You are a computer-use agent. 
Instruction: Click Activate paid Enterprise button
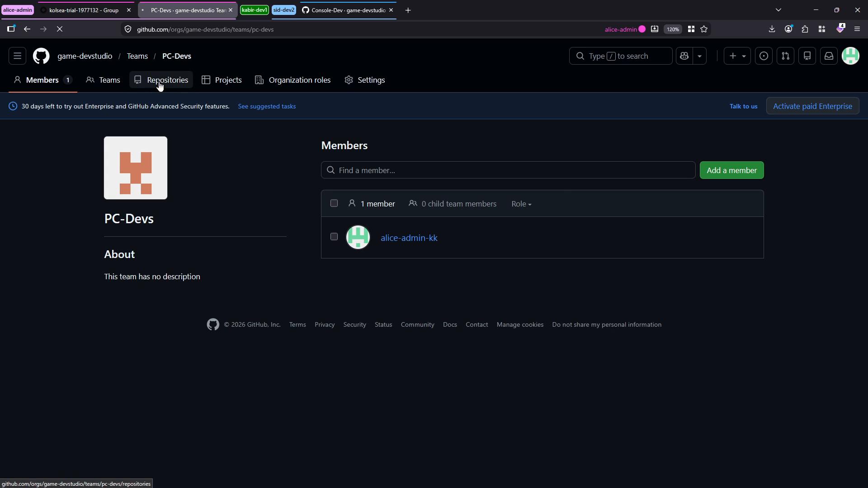(x=812, y=106)
